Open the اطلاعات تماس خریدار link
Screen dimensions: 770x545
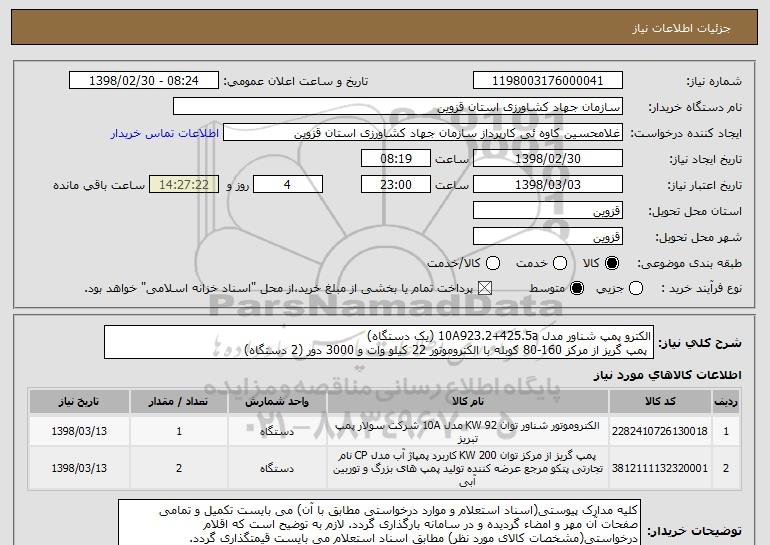[165, 134]
